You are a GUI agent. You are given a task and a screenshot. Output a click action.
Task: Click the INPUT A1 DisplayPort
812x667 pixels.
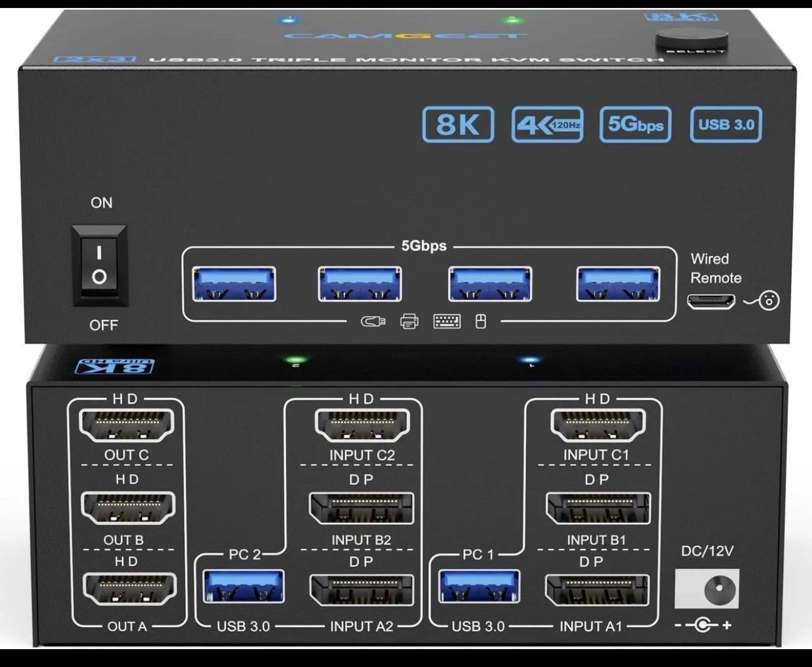(x=597, y=590)
